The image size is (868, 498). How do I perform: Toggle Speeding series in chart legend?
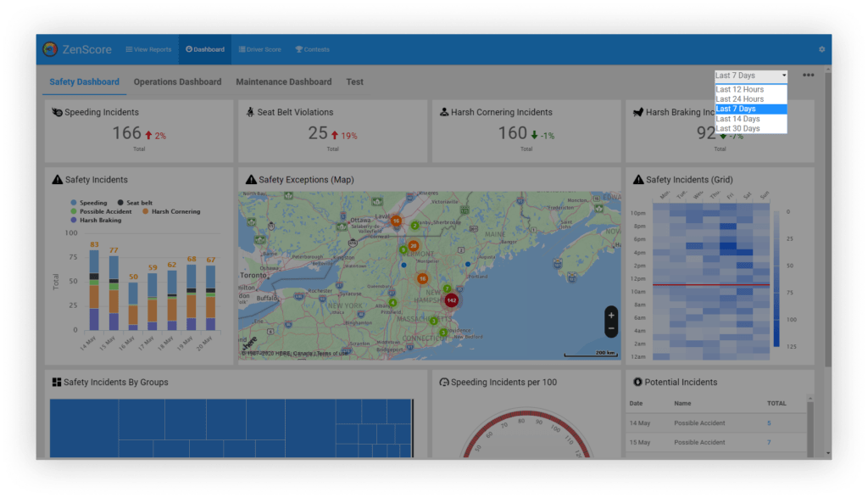tap(88, 203)
